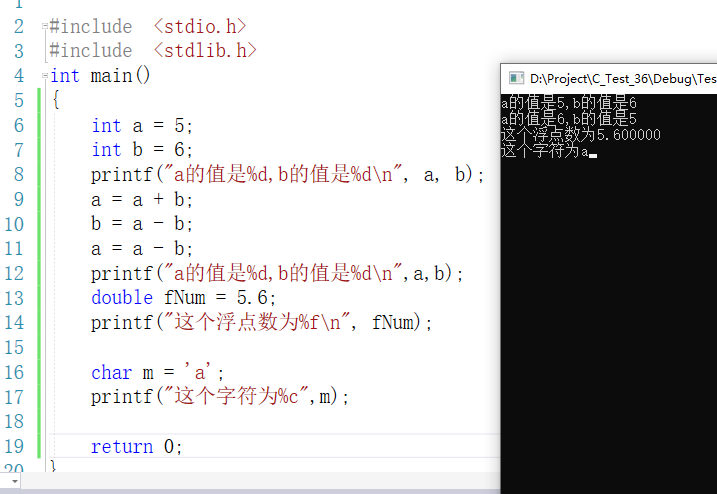Screen dimensions: 717x494
Task: Place cursor on 'int a = 5;'
Action: pyautogui.click(x=142, y=125)
